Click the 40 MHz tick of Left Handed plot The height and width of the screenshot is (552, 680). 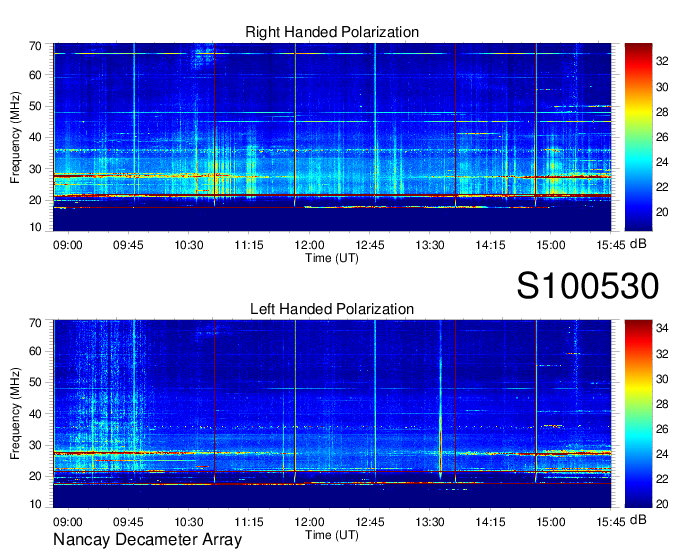[35, 414]
